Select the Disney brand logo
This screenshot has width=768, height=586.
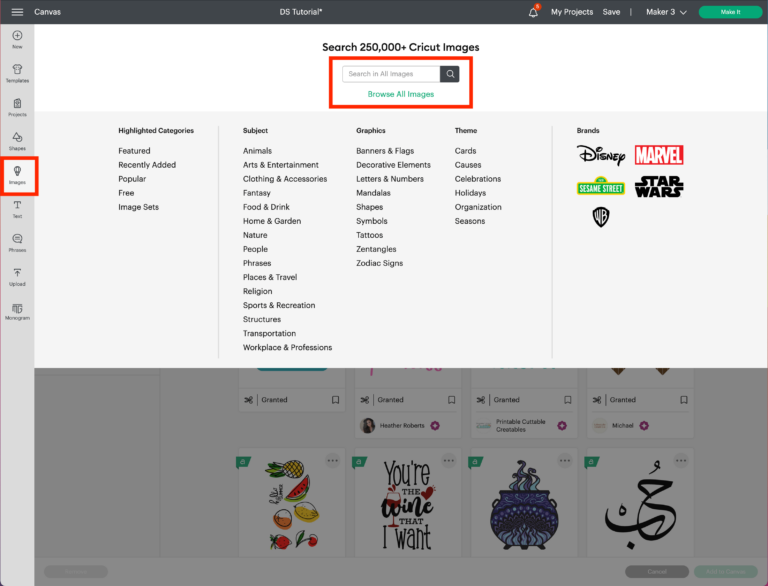click(601, 156)
